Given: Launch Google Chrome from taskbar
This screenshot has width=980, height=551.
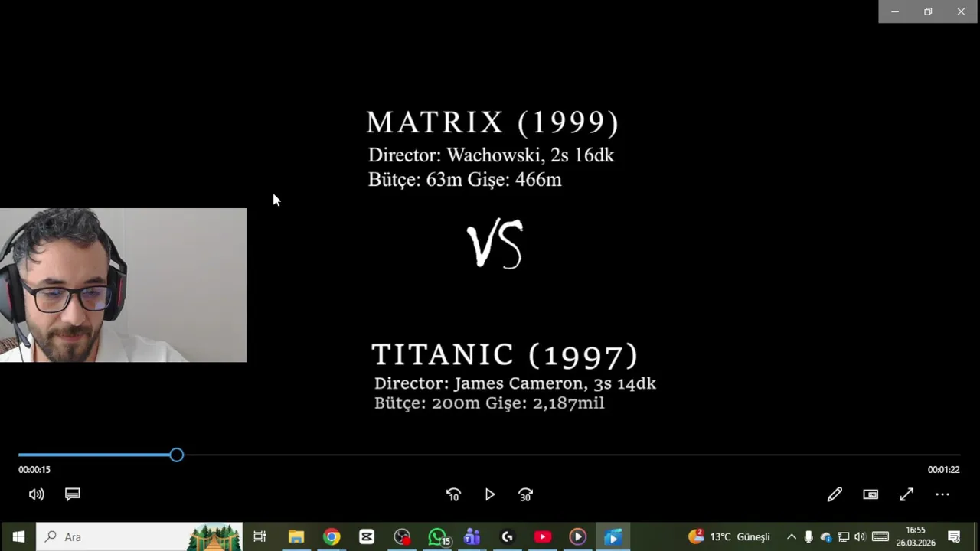Looking at the screenshot, I should (332, 537).
